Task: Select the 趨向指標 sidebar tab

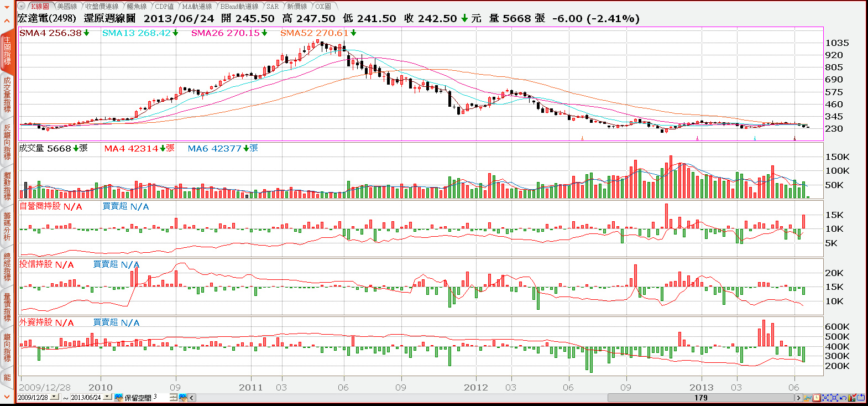Action: [x=7, y=347]
